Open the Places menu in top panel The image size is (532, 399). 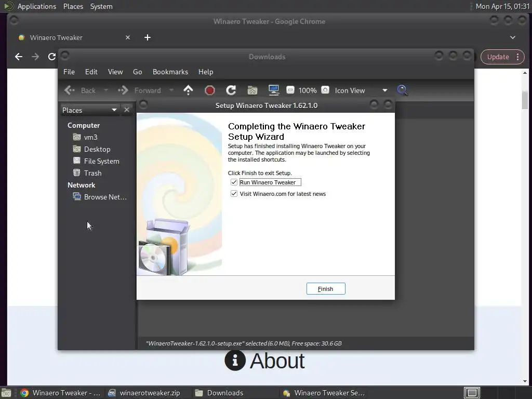(x=73, y=6)
